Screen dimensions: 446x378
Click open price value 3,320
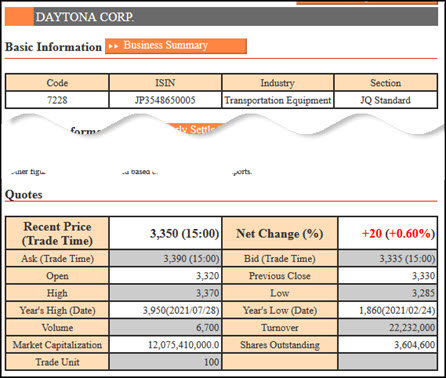point(165,276)
